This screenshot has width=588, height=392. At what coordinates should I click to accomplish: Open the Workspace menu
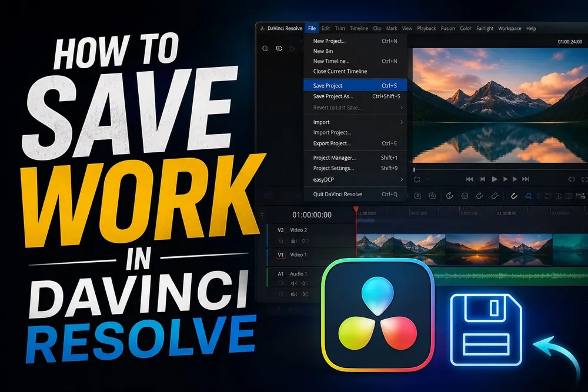pos(510,28)
